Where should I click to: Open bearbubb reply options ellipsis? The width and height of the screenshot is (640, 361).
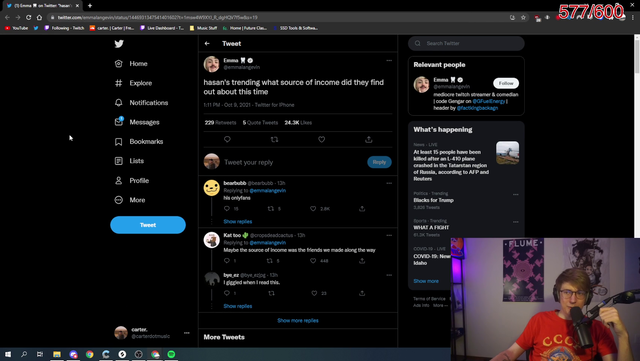click(x=389, y=183)
